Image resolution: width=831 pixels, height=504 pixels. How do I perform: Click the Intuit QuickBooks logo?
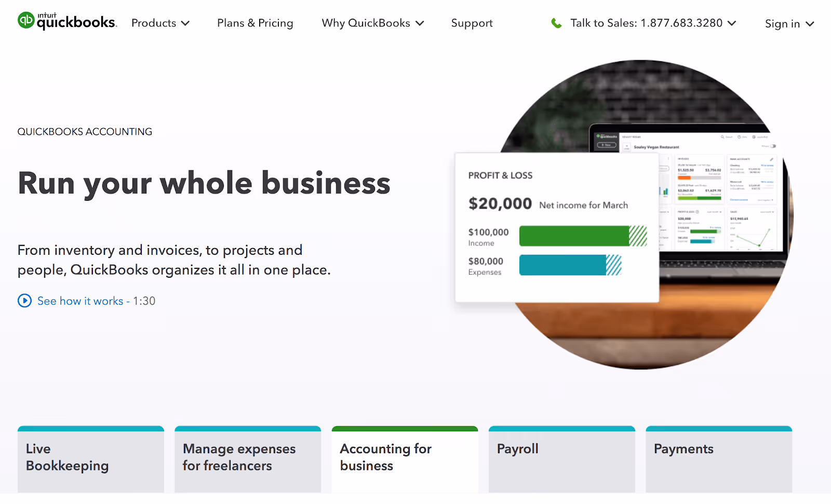click(68, 21)
